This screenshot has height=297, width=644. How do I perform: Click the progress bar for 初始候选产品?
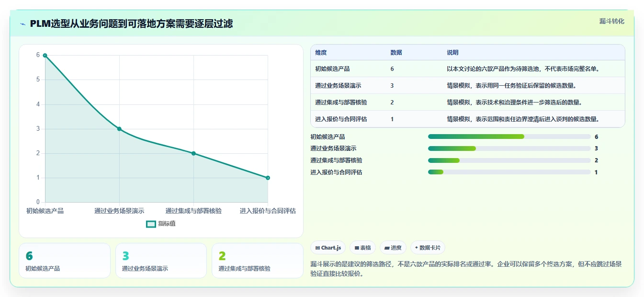coord(509,137)
